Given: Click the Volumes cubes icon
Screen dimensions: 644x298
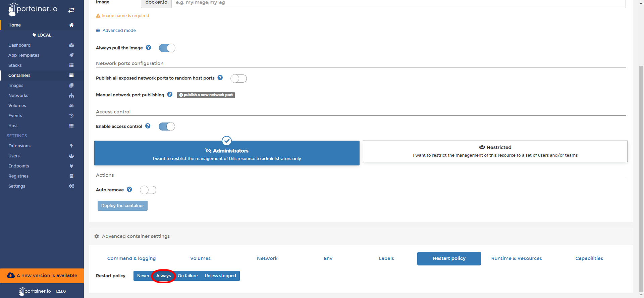Looking at the screenshot, I should coord(71,105).
